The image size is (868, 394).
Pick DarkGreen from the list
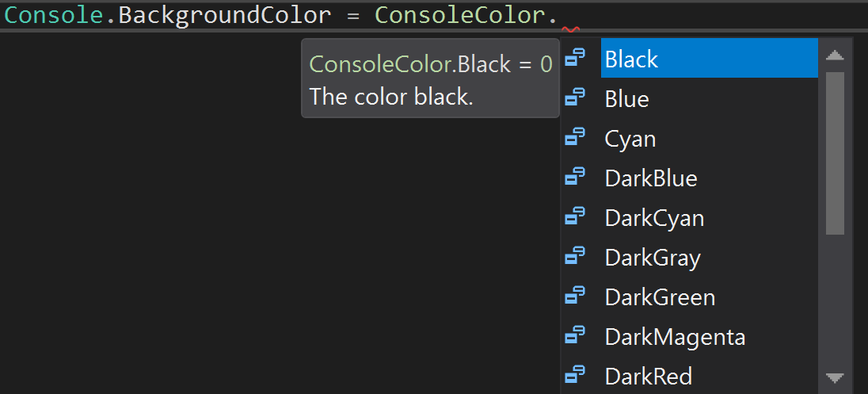709,297
